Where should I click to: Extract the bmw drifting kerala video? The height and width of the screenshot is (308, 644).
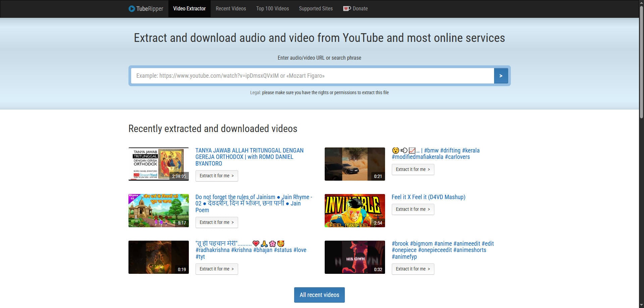pos(413,170)
